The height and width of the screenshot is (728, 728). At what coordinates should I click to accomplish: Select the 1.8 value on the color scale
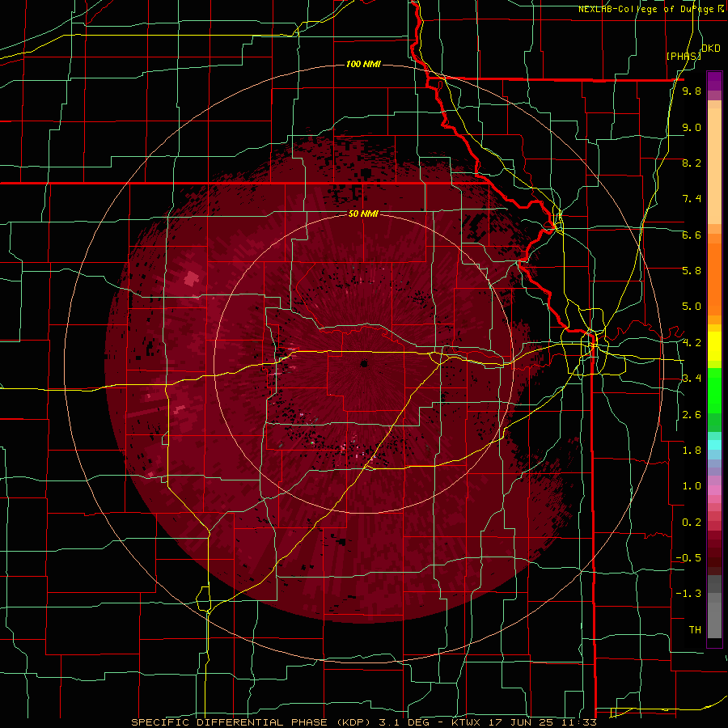coord(692,451)
